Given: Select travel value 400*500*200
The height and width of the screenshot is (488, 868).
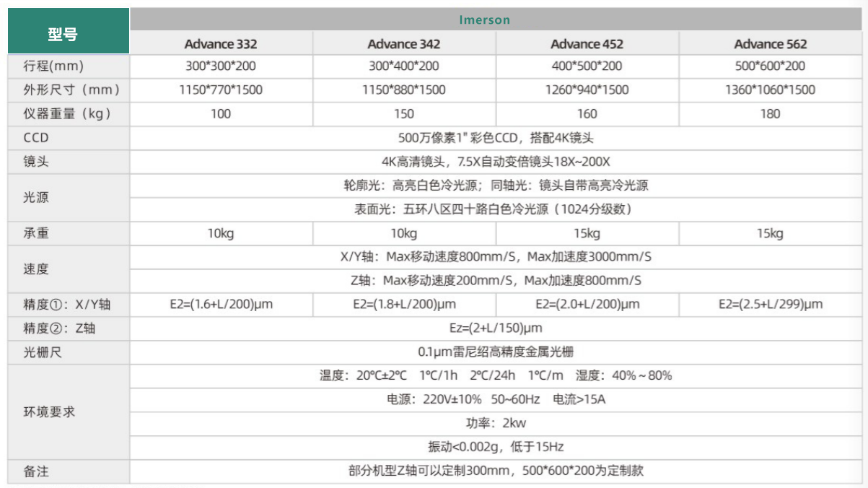Looking at the screenshot, I should click(587, 66).
